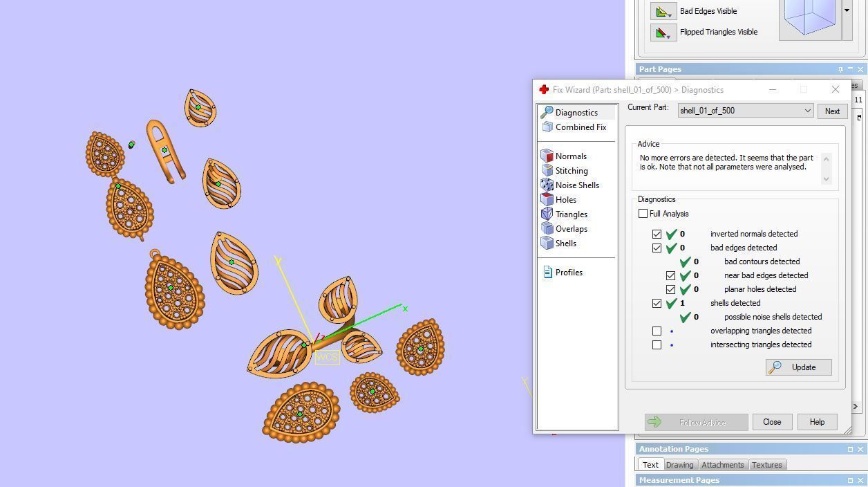Viewport: 868px width, 487px height.
Task: Click Help in the Fix Wizard
Action: [x=817, y=422]
